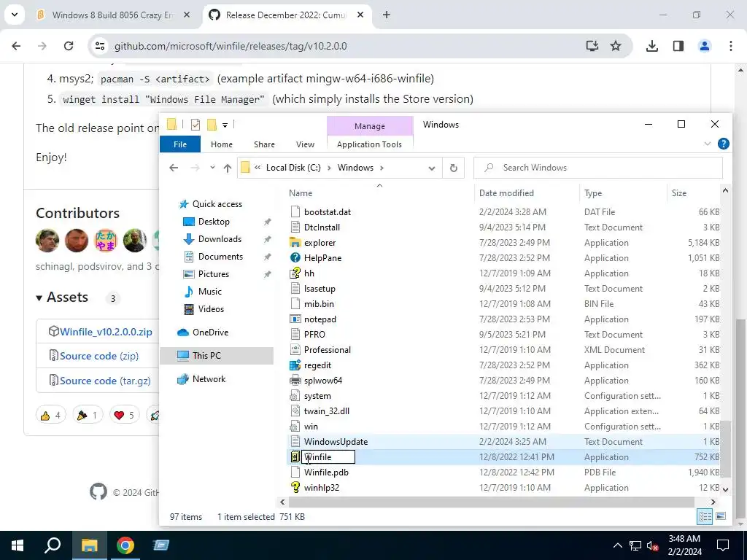Switch to details view in Explorer
The image size is (747, 560).
tap(705, 516)
